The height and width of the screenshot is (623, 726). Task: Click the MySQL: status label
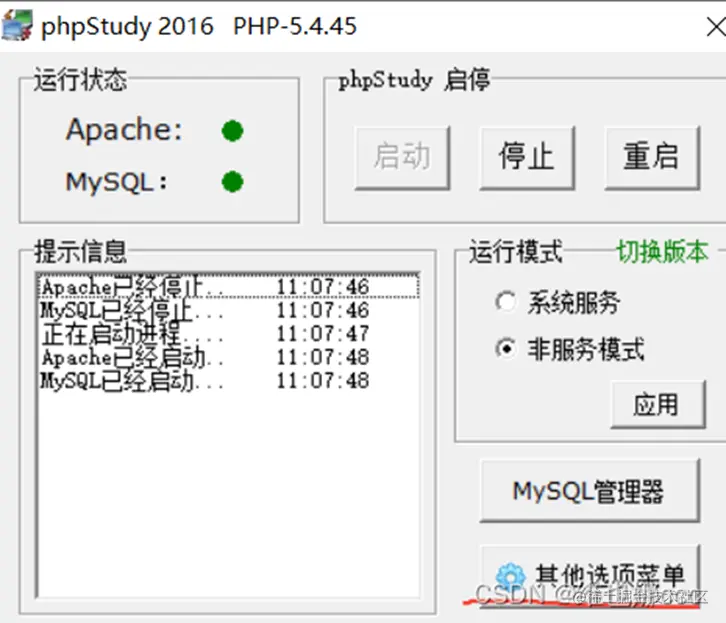[116, 182]
